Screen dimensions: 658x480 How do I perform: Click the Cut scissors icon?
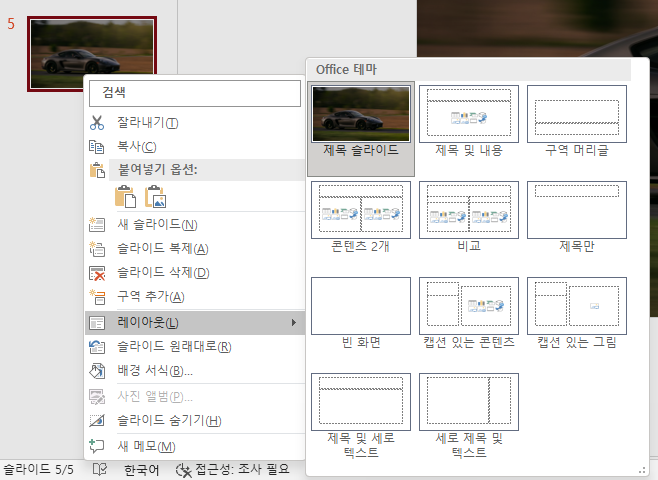(97, 123)
